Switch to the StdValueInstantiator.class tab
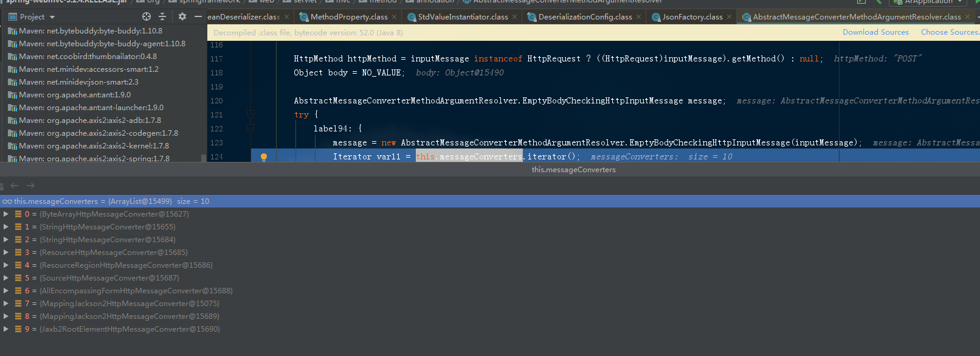 (463, 17)
